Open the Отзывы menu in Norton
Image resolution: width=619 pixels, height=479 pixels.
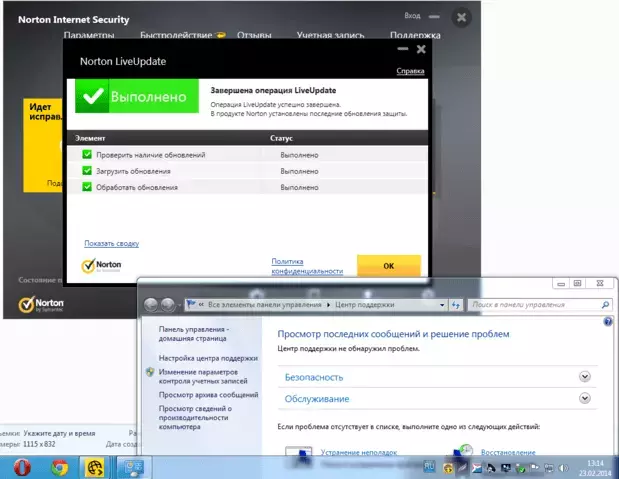pos(254,35)
